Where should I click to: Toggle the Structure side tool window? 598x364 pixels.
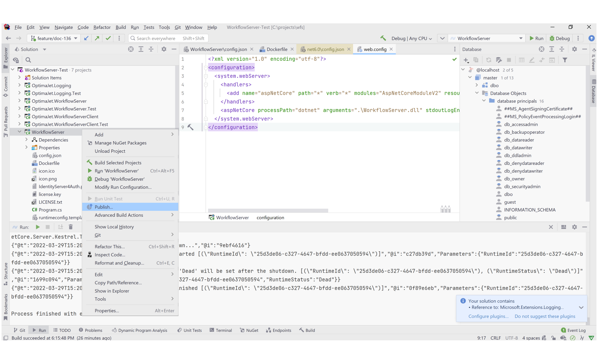[6, 274]
